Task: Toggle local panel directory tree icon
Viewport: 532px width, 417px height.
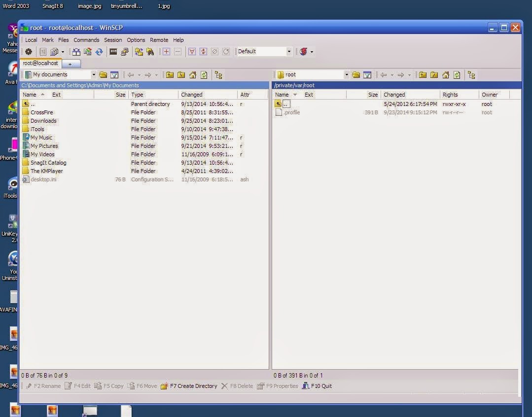Action: (218, 75)
